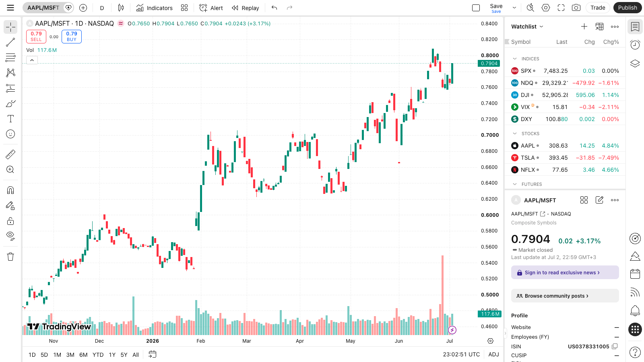Open the layout save options dropdown arrow
The height and width of the screenshot is (362, 644).
tap(514, 8)
